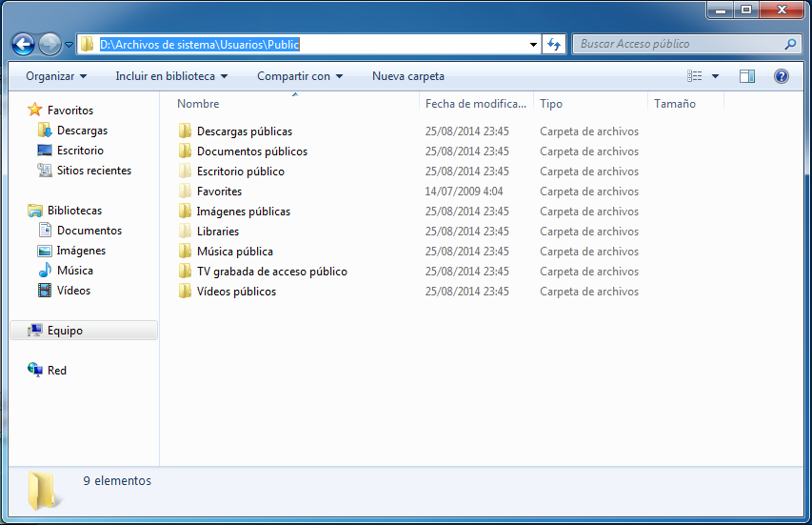Screen dimensions: 812x525
Task: Sort by the Nombre column header
Action: point(198,104)
